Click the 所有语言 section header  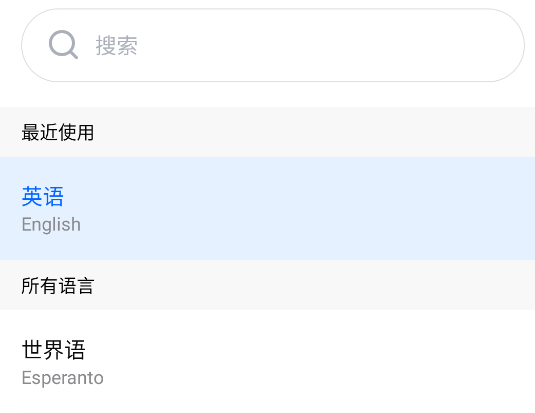58,286
